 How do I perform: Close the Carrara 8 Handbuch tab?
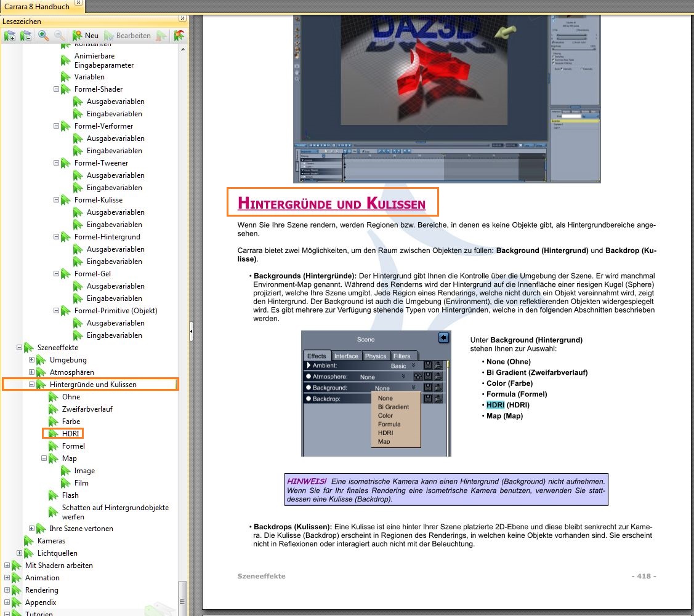pyautogui.click(x=78, y=2)
